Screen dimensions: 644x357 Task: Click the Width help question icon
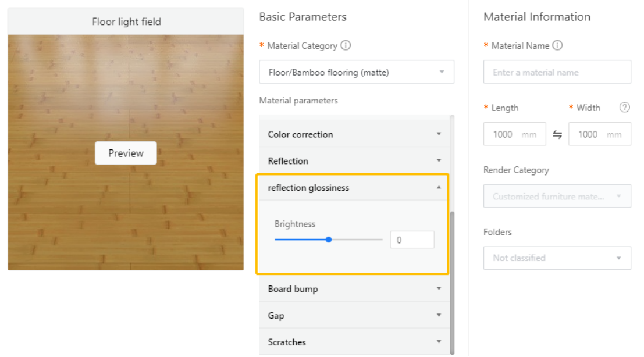point(625,108)
